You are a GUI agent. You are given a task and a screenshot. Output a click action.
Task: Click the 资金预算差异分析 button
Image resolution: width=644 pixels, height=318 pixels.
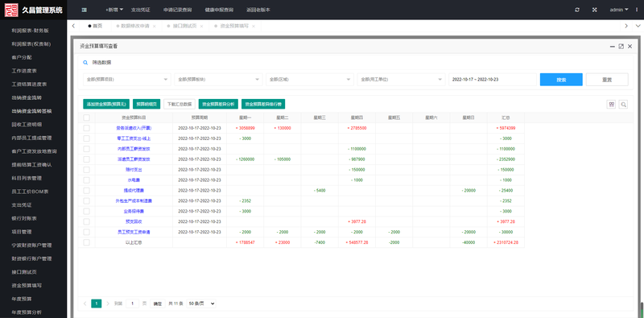point(218,105)
